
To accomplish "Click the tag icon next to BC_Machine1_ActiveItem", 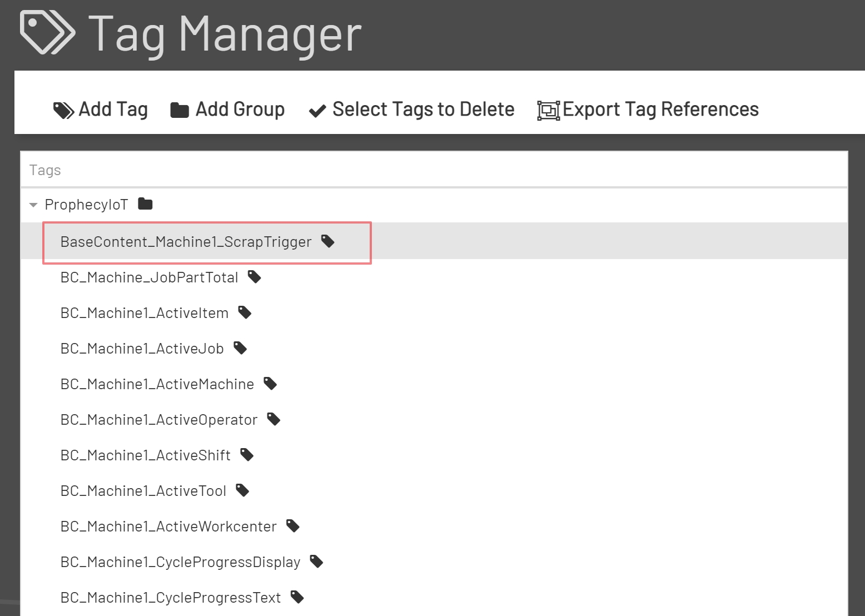I will 245,312.
